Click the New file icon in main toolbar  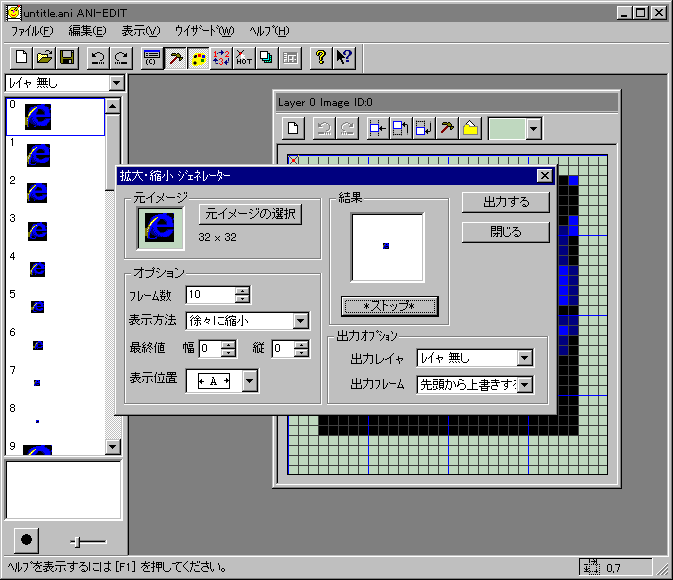tap(21, 58)
